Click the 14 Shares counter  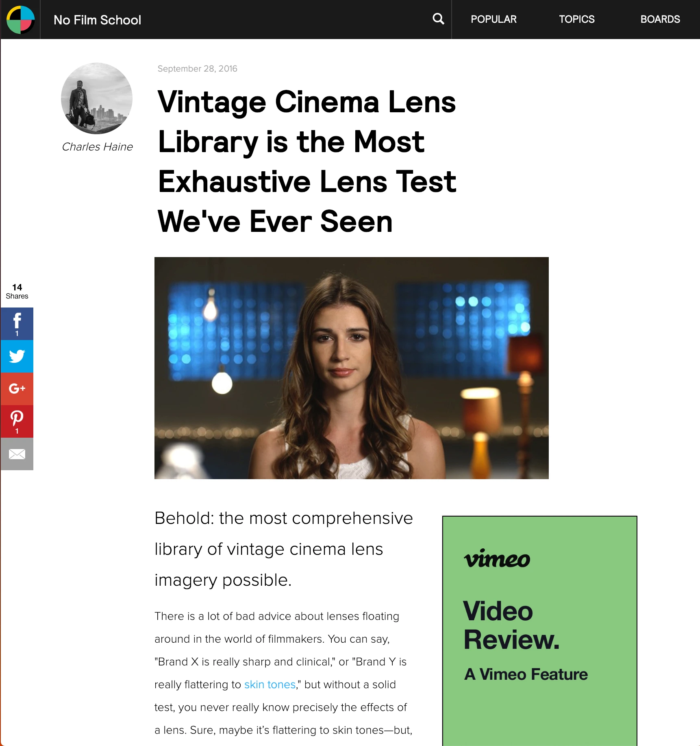click(x=17, y=291)
